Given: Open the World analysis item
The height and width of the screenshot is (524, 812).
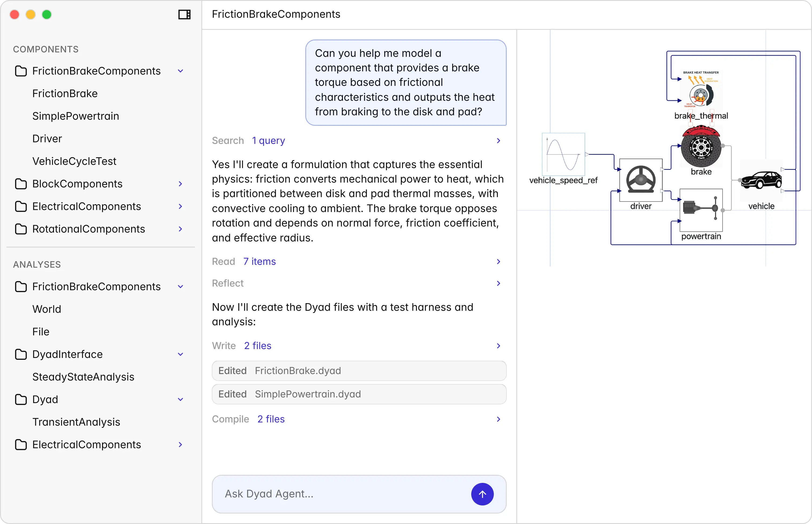Looking at the screenshot, I should pyautogui.click(x=46, y=309).
